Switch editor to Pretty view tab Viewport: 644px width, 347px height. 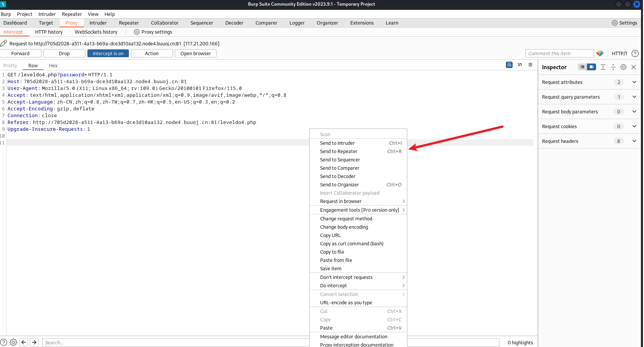(x=10, y=65)
